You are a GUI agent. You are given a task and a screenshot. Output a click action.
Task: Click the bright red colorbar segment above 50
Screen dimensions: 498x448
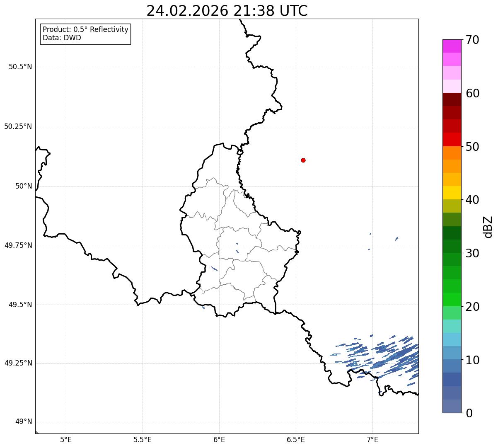pos(452,139)
